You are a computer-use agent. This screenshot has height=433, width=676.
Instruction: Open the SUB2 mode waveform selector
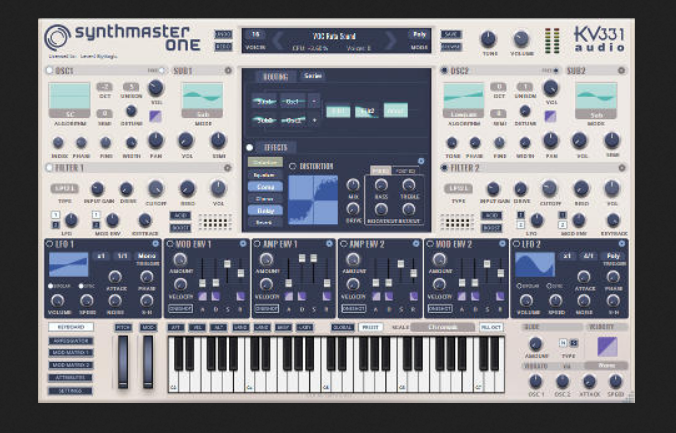coord(596,100)
